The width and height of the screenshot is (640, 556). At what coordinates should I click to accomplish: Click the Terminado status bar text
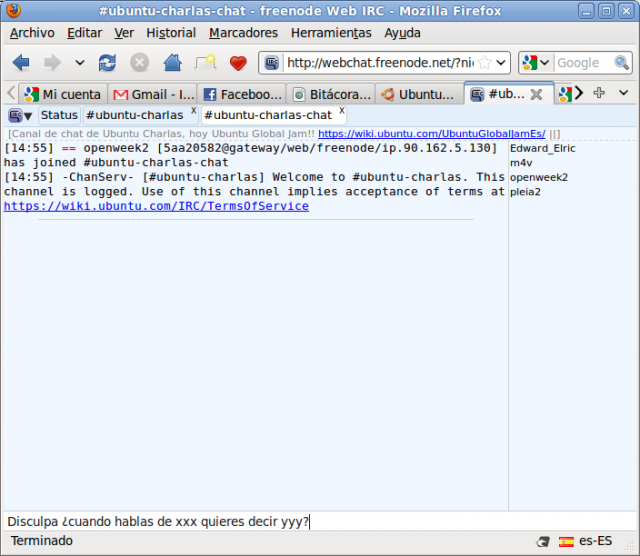42,540
